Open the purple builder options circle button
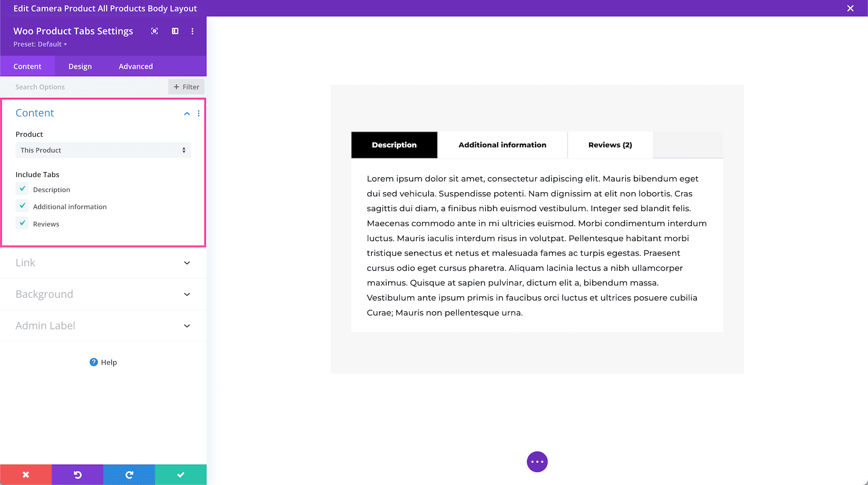The width and height of the screenshot is (868, 485). pyautogui.click(x=537, y=462)
